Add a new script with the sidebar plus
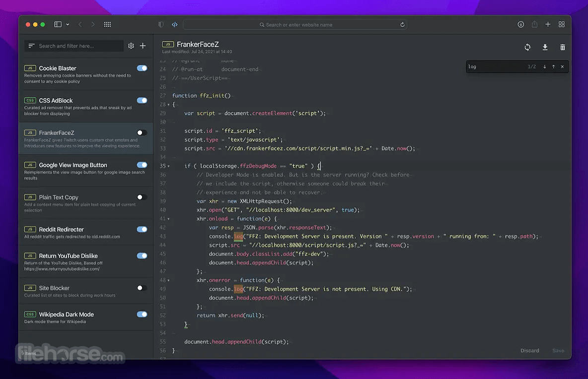 pyautogui.click(x=143, y=46)
